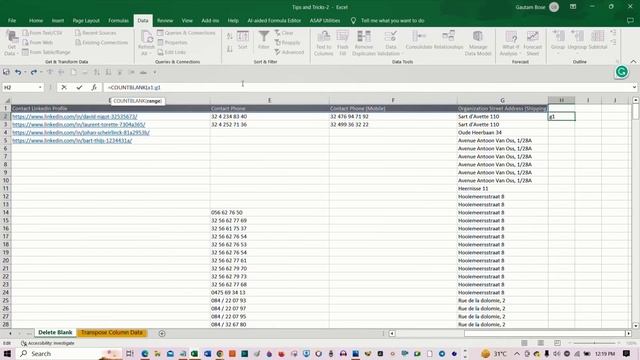Image resolution: width=640 pixels, height=360 pixels.
Task: Open Recent Sources
Action: pos(96,33)
